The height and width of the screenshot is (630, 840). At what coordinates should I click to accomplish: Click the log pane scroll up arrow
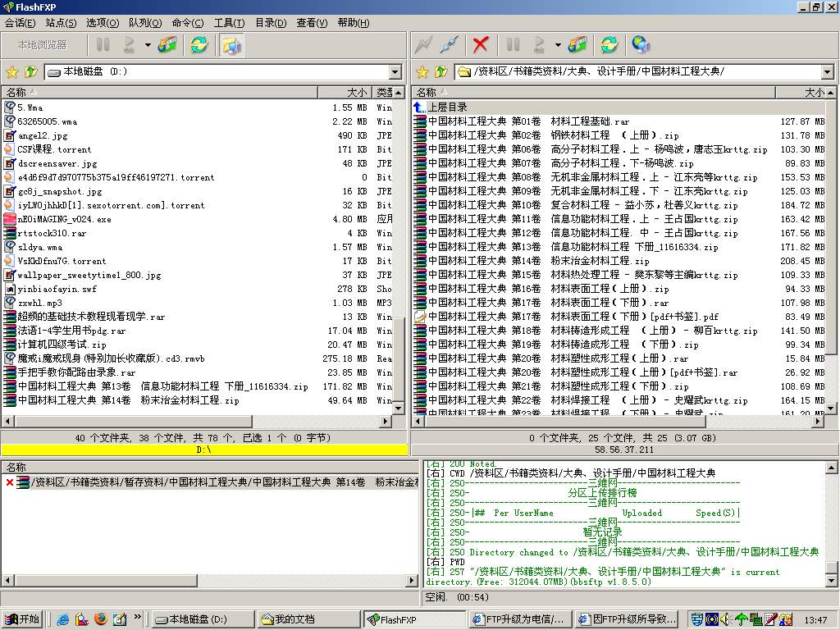point(831,467)
